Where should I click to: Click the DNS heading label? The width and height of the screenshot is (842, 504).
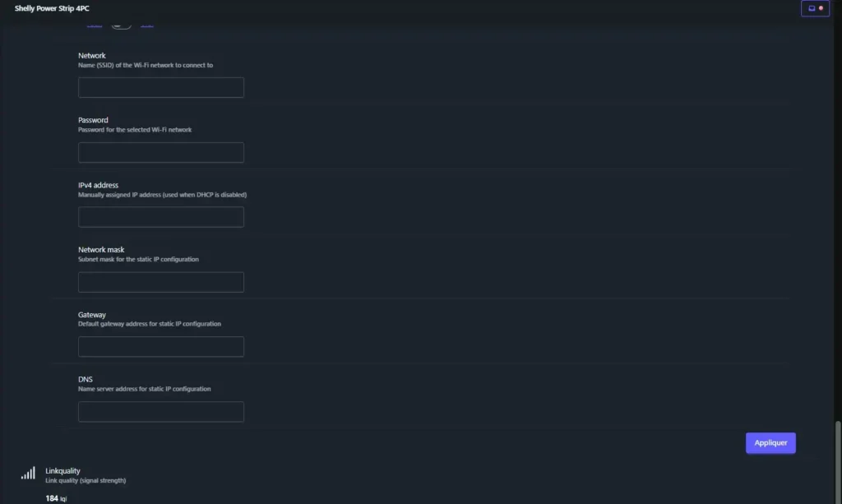click(x=86, y=379)
